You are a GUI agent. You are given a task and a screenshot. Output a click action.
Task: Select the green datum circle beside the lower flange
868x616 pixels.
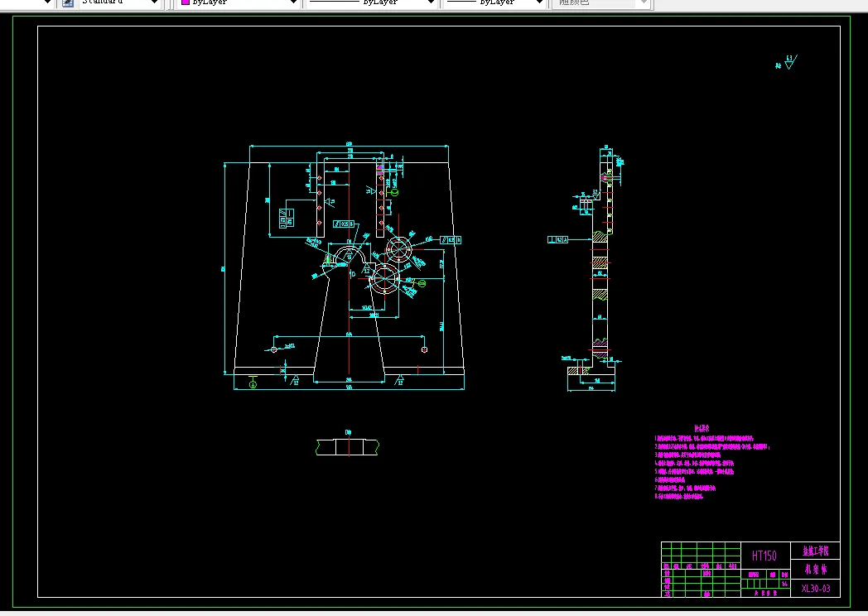click(x=422, y=283)
